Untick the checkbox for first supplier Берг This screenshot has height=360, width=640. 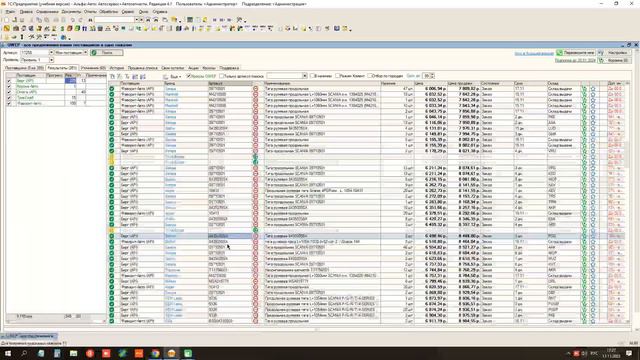tap(9, 81)
